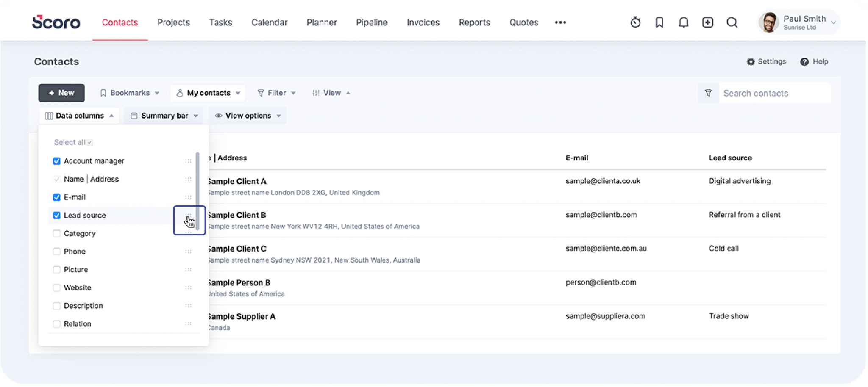This screenshot has height=387, width=868.
Task: Switch to the Projects tab
Action: pos(173,22)
